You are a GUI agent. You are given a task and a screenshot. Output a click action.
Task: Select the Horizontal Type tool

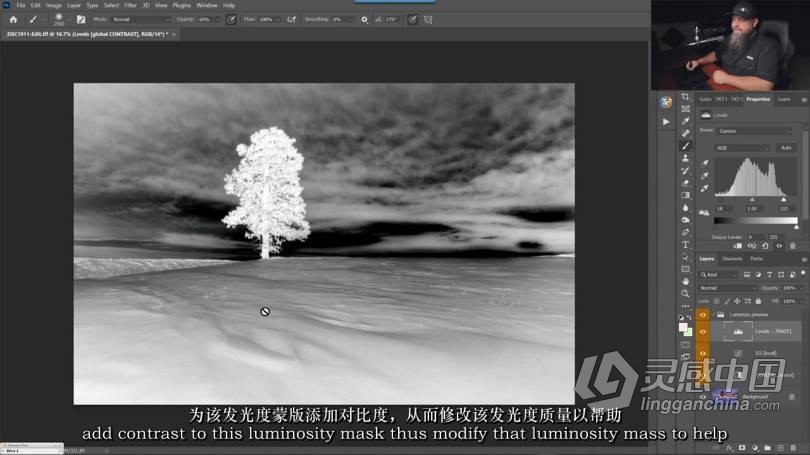click(x=685, y=244)
